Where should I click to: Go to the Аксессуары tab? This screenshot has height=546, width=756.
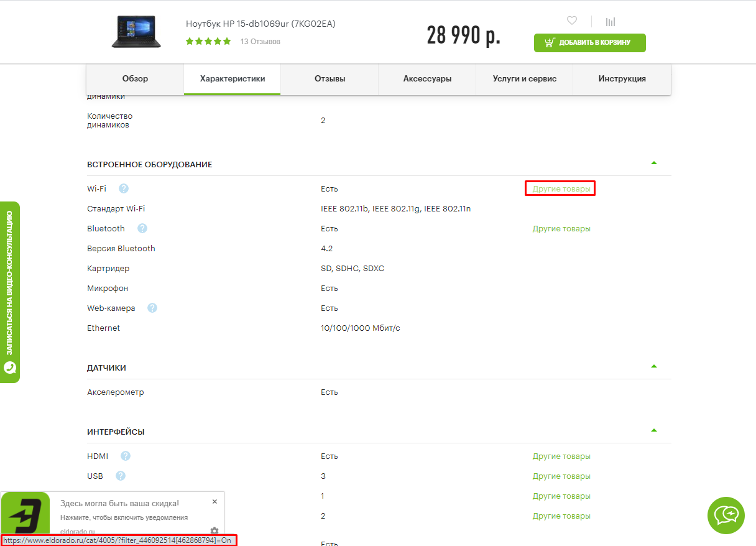pyautogui.click(x=427, y=79)
